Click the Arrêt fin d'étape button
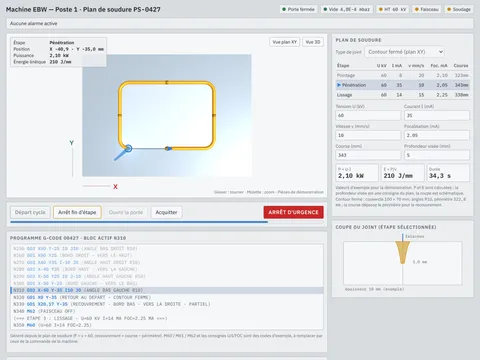 77,212
